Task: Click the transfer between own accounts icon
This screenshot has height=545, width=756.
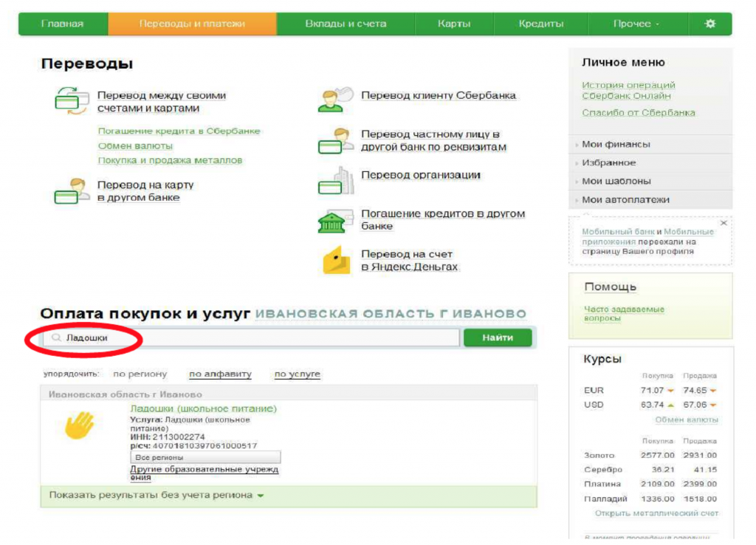Action: click(x=72, y=100)
